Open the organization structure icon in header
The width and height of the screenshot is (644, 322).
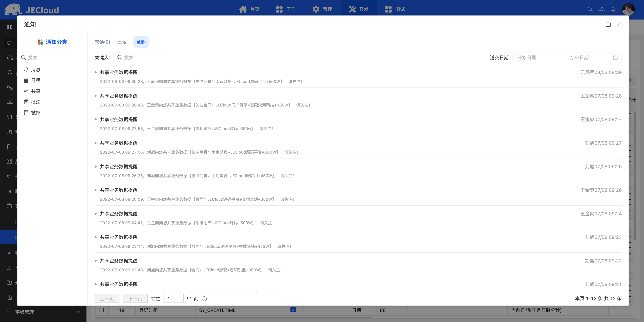602,9
